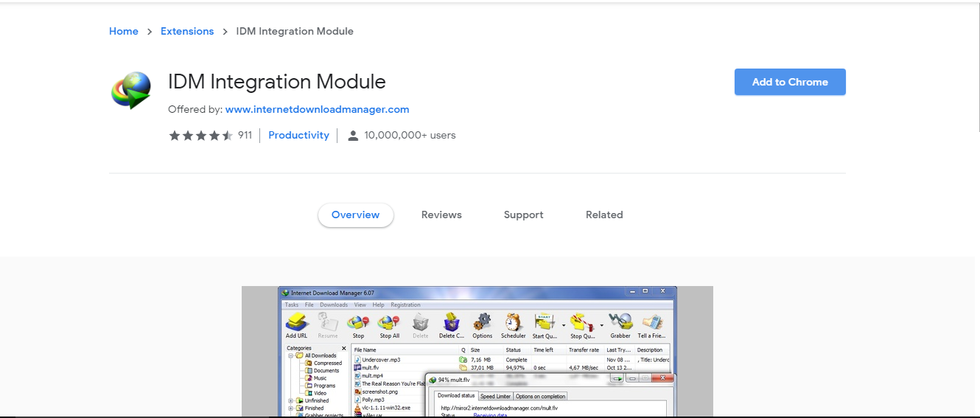Switch to the Overview tab

point(356,215)
